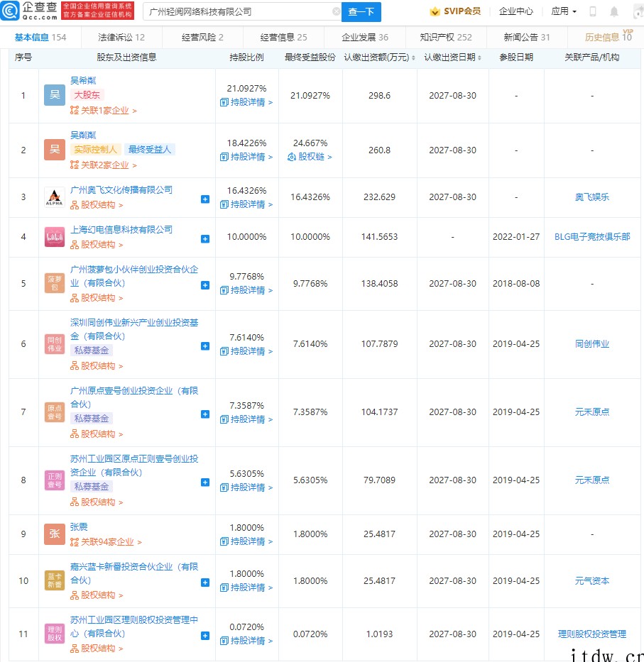Image resolution: width=644 pixels, height=662 pixels.
Task: Clear the search box with X icon
Action: (x=336, y=11)
